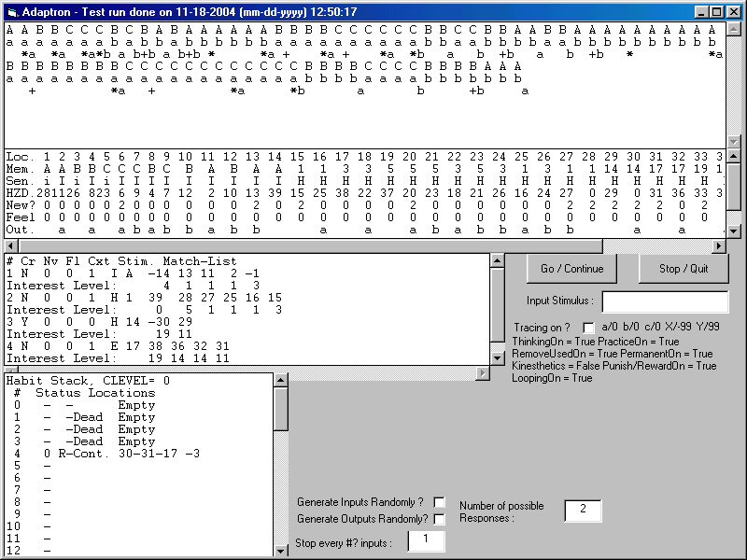The width and height of the screenshot is (747, 560).
Task: Click the 'Mem.' row label
Action: point(20,169)
